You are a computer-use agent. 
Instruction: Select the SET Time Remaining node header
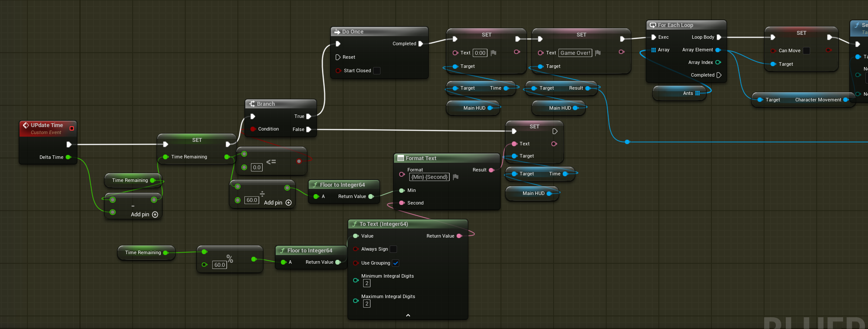click(197, 140)
